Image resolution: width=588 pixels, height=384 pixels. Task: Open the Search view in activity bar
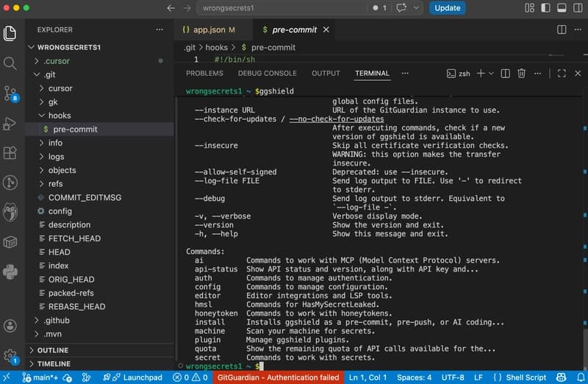click(x=10, y=63)
